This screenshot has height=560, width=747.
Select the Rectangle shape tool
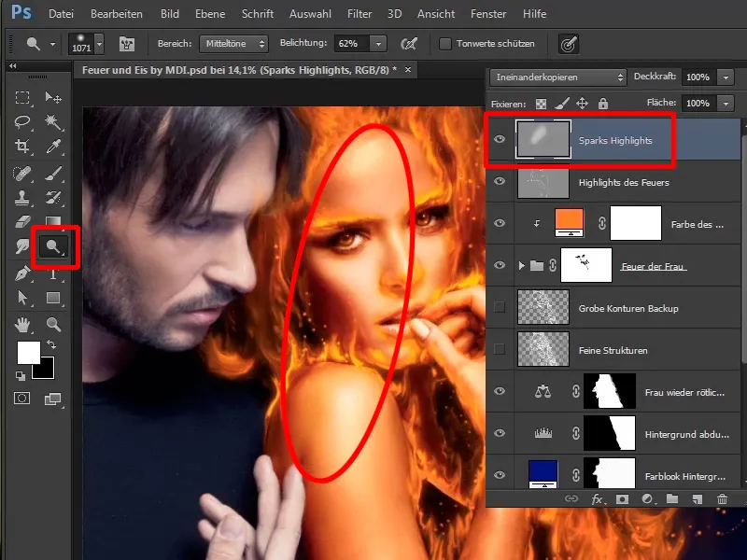coord(53,298)
